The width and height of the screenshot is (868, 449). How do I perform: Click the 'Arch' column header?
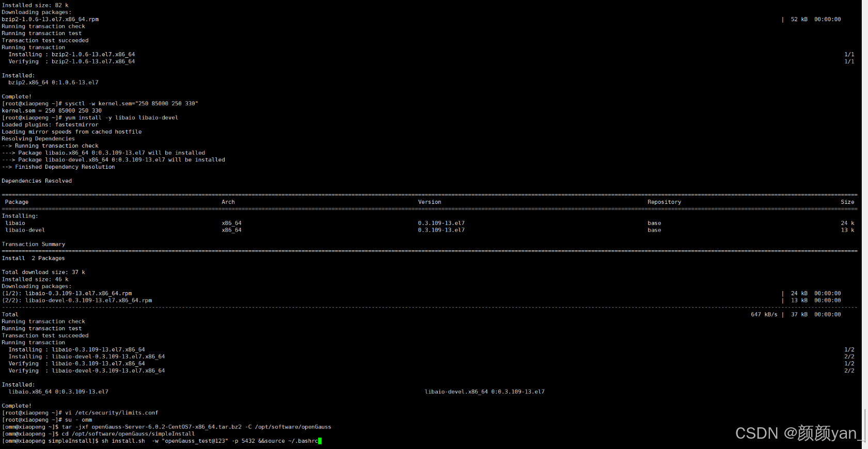point(228,202)
